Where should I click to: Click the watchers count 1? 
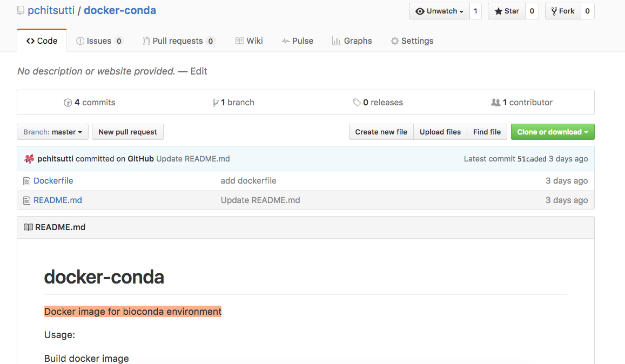point(475,11)
